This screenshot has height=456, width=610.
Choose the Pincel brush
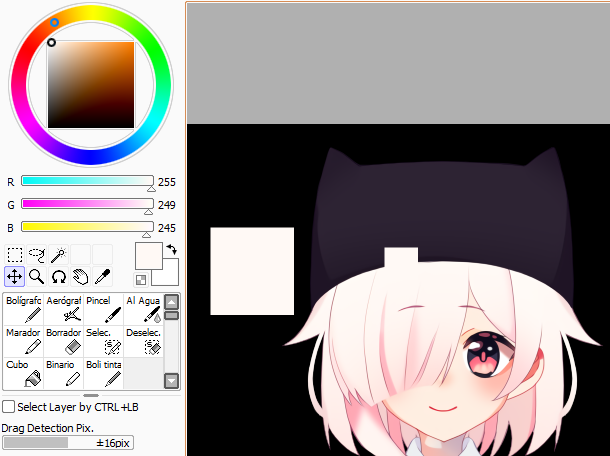click(103, 309)
